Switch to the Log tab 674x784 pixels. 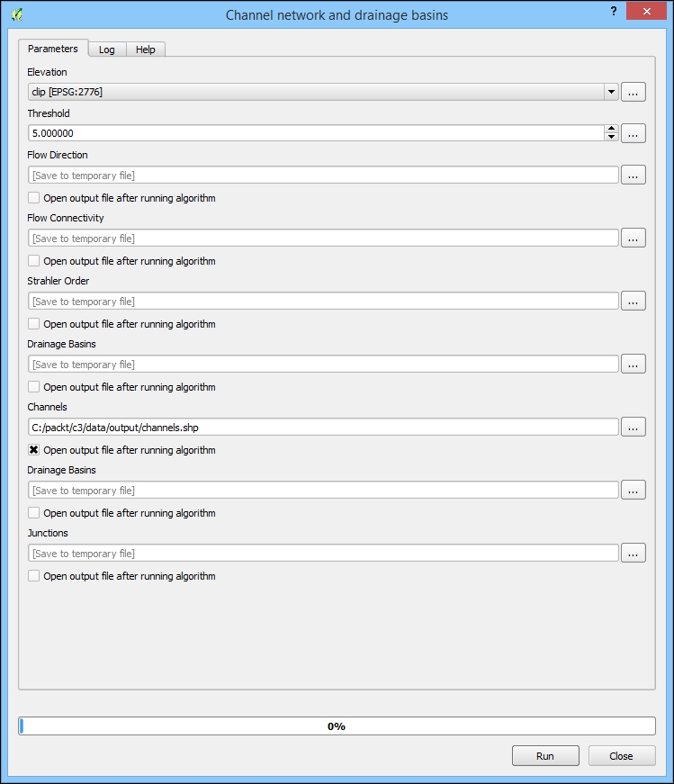(x=106, y=50)
